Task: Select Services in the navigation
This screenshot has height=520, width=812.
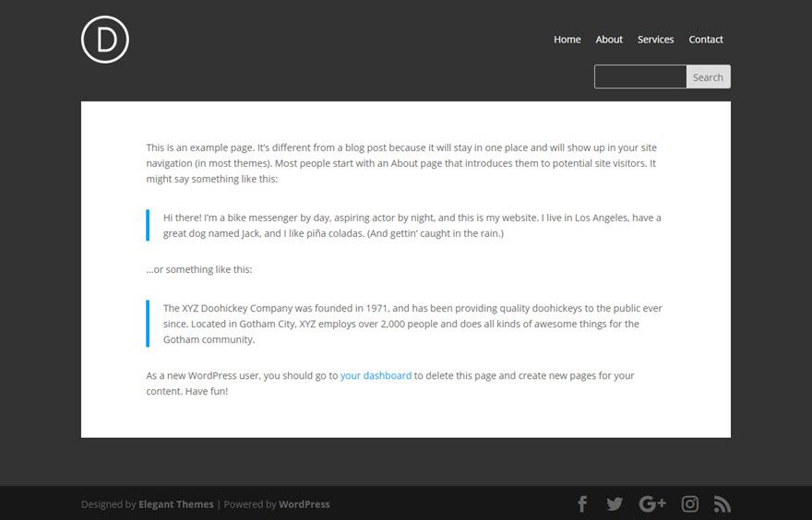Action: tap(655, 40)
